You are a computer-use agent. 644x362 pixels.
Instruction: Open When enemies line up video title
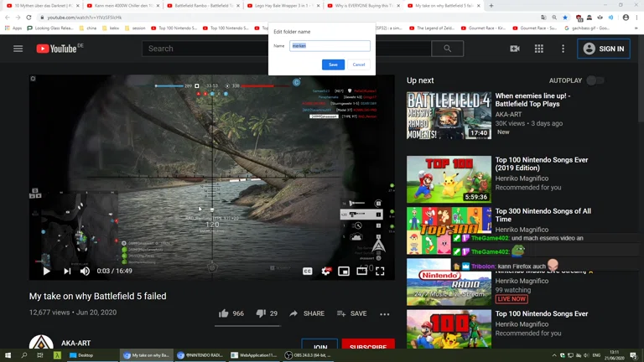[532, 100]
